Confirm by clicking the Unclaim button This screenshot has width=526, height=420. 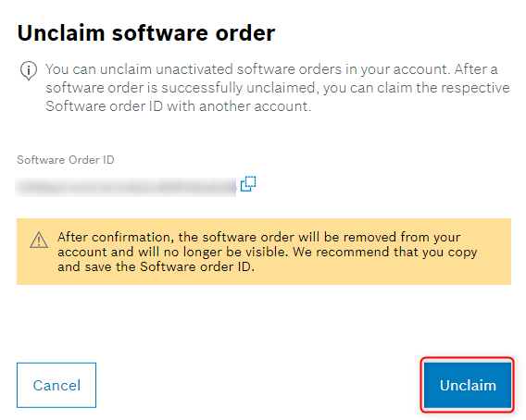coord(468,385)
